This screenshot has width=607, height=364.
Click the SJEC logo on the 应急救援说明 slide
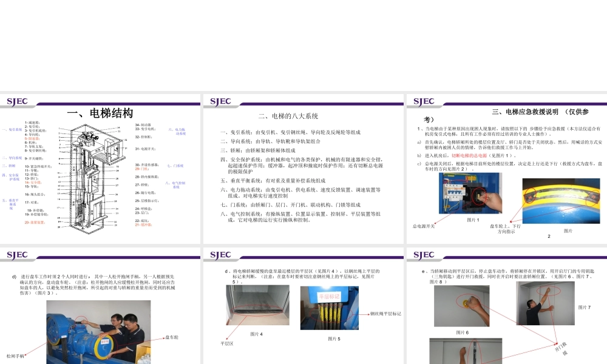tap(424, 102)
